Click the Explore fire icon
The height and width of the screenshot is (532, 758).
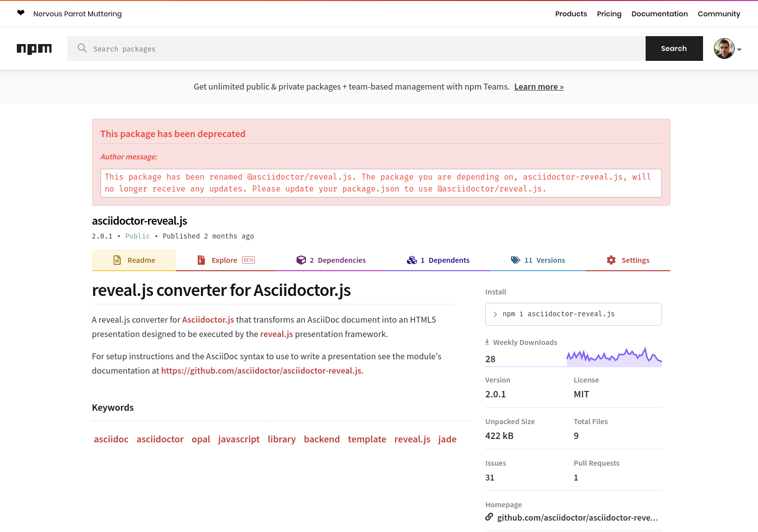tap(201, 259)
